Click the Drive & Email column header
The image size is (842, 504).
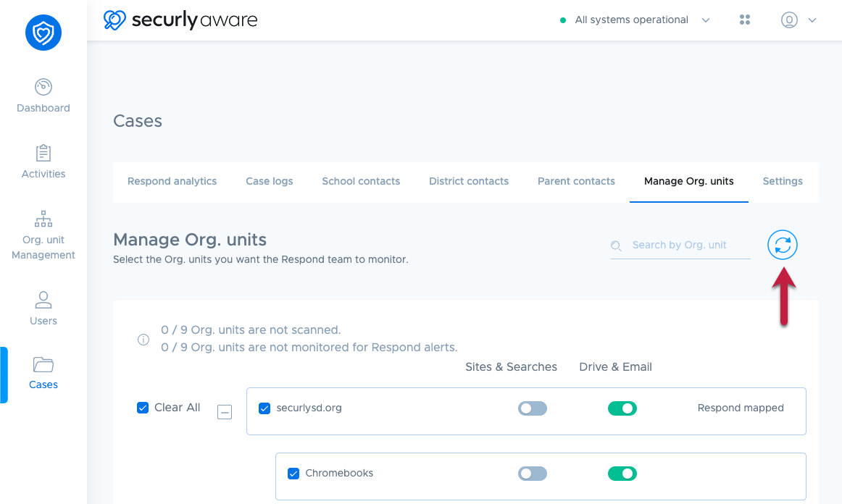(615, 366)
